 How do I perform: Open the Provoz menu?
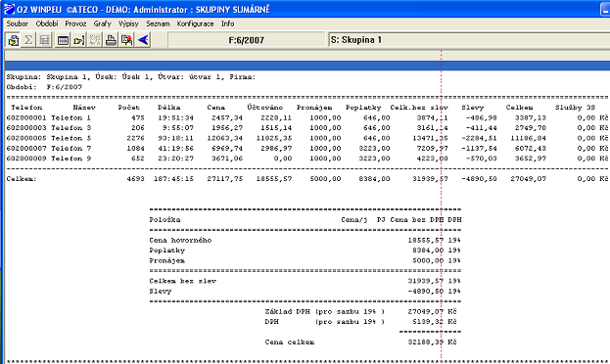pos(75,23)
